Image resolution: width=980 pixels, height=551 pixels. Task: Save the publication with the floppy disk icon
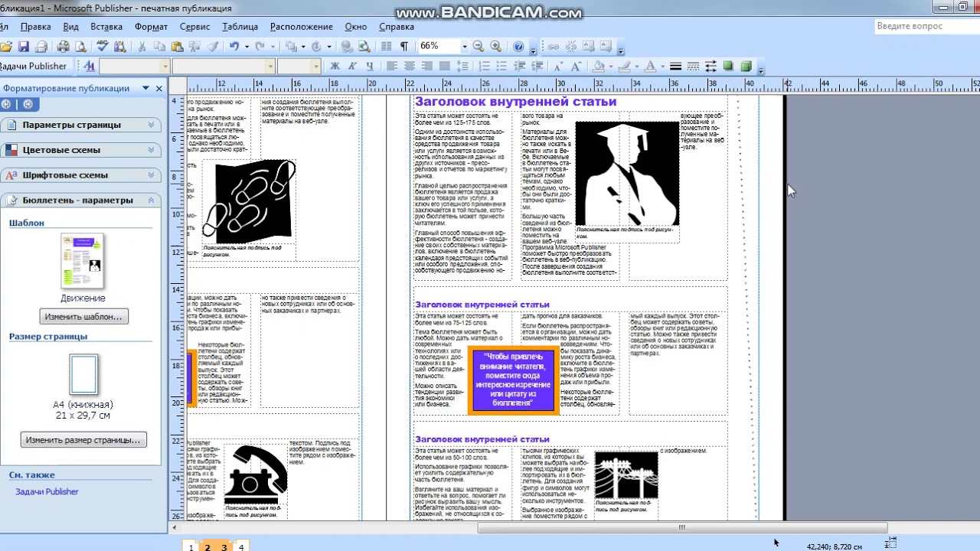click(x=24, y=47)
